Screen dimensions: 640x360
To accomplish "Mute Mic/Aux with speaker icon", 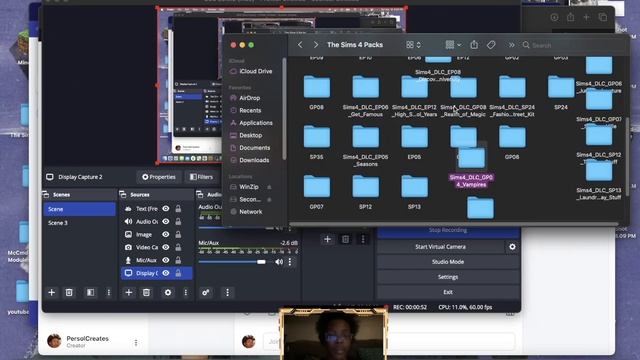I will pyautogui.click(x=279, y=262).
